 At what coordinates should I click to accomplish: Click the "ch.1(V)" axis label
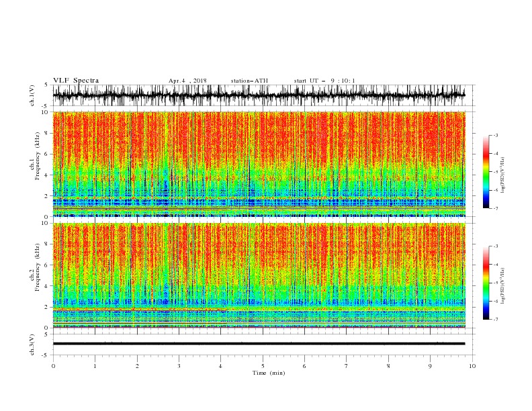[32, 95]
